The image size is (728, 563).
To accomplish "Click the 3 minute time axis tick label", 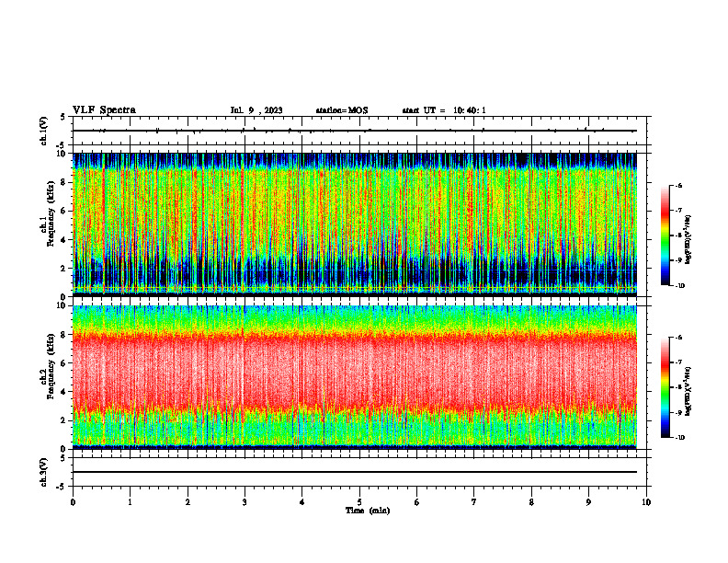I will 245,502.
